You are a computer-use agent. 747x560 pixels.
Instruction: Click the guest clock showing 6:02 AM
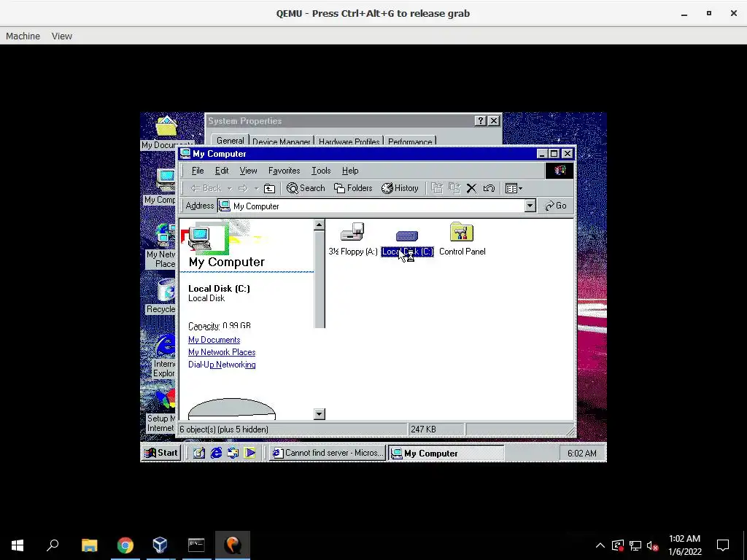click(x=581, y=454)
